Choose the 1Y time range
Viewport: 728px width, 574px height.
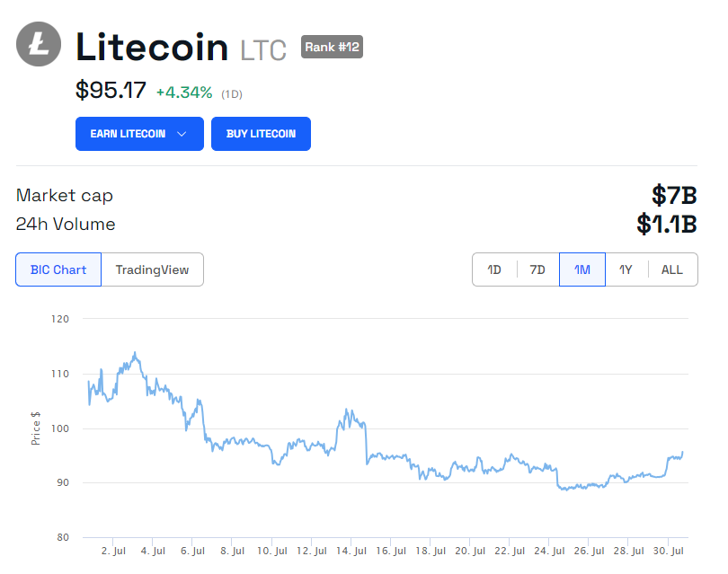626,269
